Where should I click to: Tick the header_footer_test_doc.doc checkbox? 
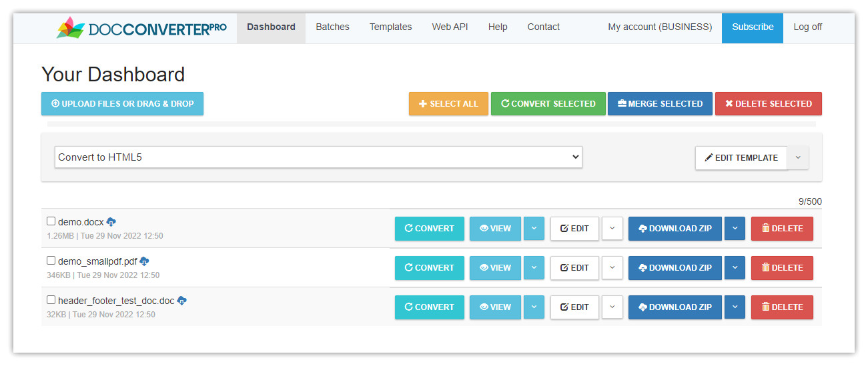(51, 300)
